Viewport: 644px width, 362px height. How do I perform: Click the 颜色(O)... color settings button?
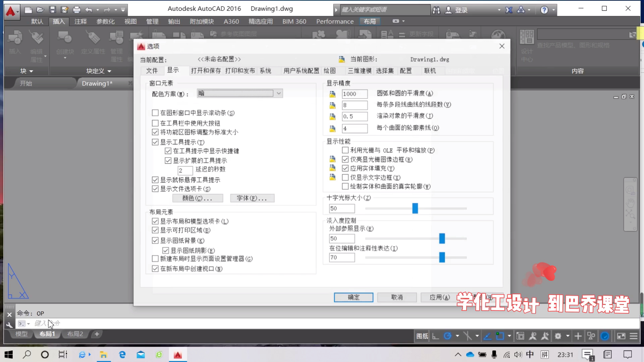[x=198, y=198]
